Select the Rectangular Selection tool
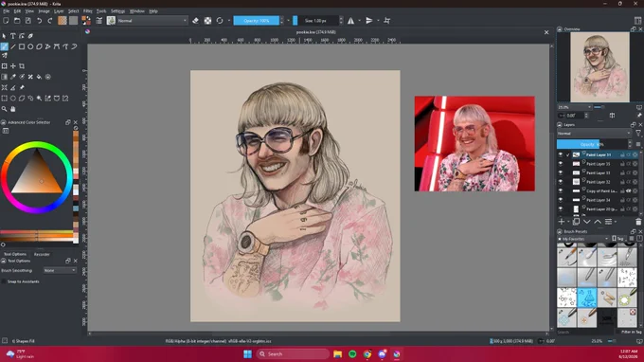 pyautogui.click(x=4, y=99)
